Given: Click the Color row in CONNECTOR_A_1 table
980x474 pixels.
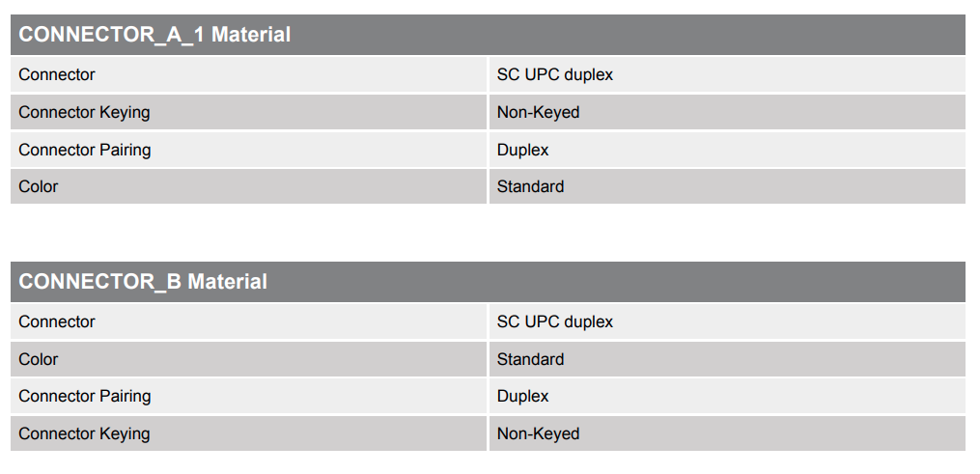Looking at the screenshot, I should (488, 186).
